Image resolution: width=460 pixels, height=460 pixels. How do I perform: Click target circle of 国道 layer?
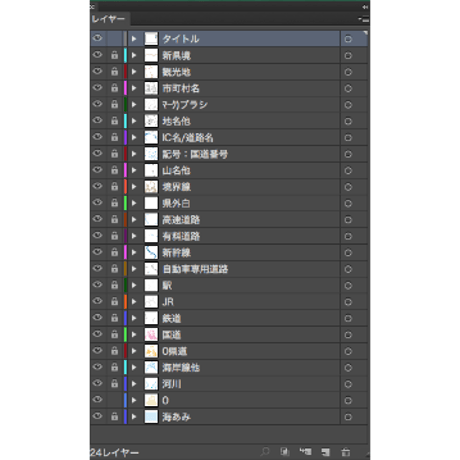pyautogui.click(x=348, y=335)
